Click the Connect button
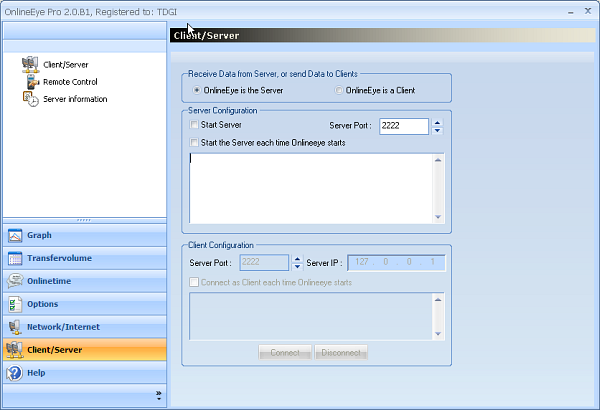The height and width of the screenshot is (410, 600). 285,353
